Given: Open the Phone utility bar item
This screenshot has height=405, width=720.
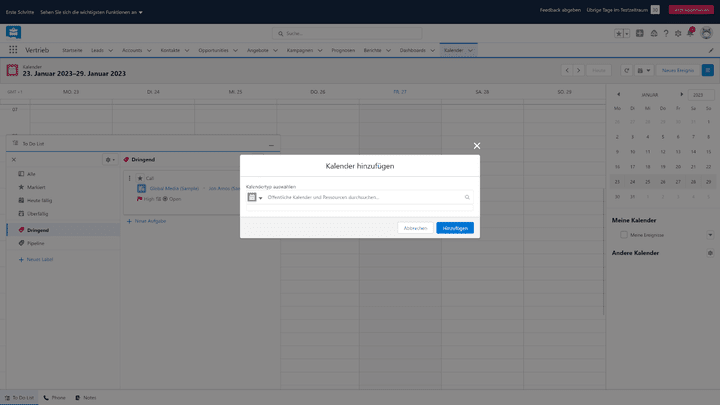Looking at the screenshot, I should 55,398.
